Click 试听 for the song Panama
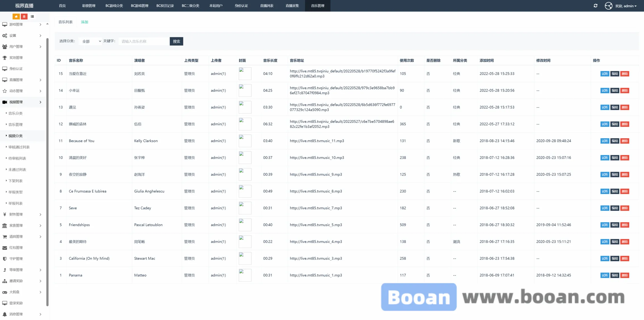This screenshot has height=320, width=644. (605, 275)
